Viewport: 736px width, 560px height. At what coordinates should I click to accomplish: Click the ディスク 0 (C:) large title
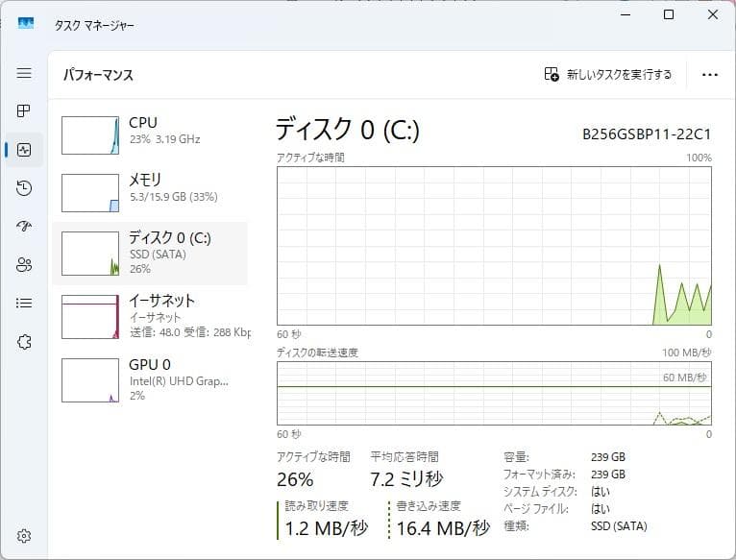[348, 130]
